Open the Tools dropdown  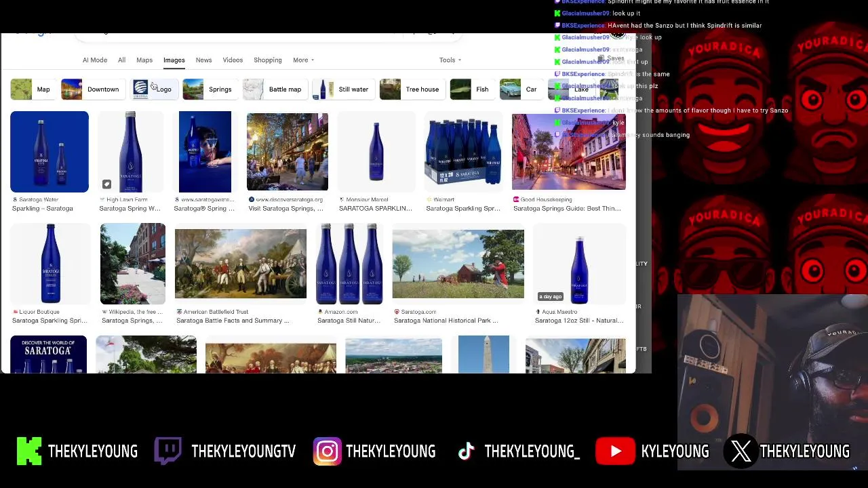click(450, 60)
